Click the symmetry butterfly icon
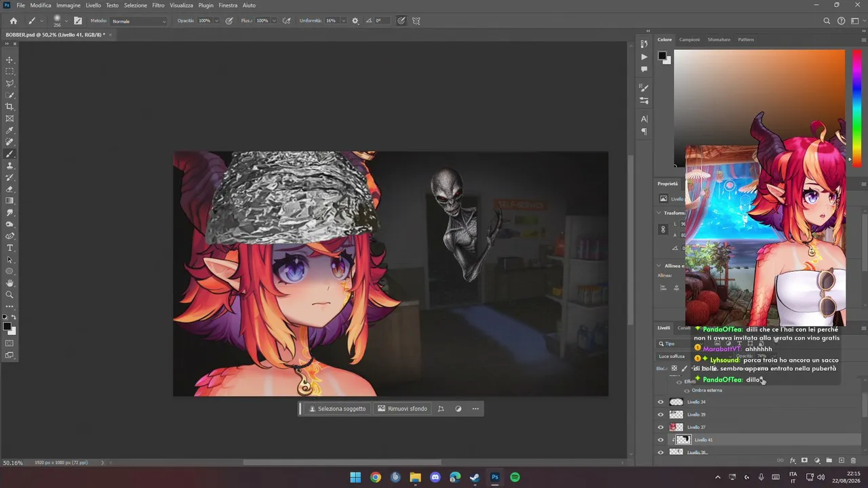Image resolution: width=868 pixels, height=488 pixels. 416,21
